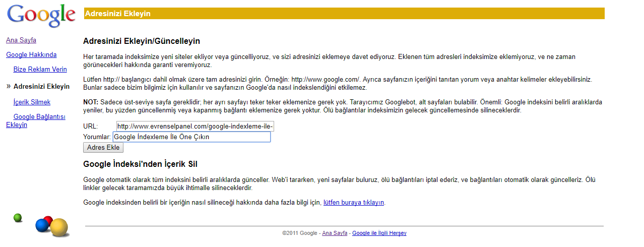
Task: Focus the Yorumlar comment field
Action: (x=191, y=137)
